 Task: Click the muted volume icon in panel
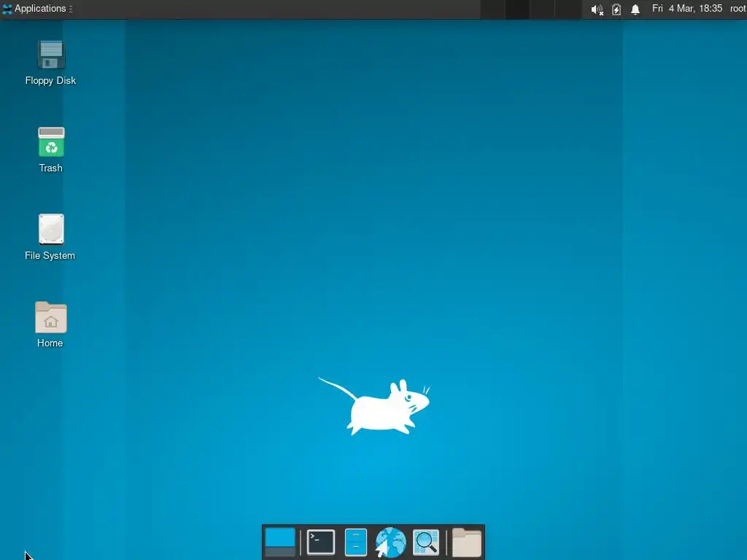click(x=597, y=9)
